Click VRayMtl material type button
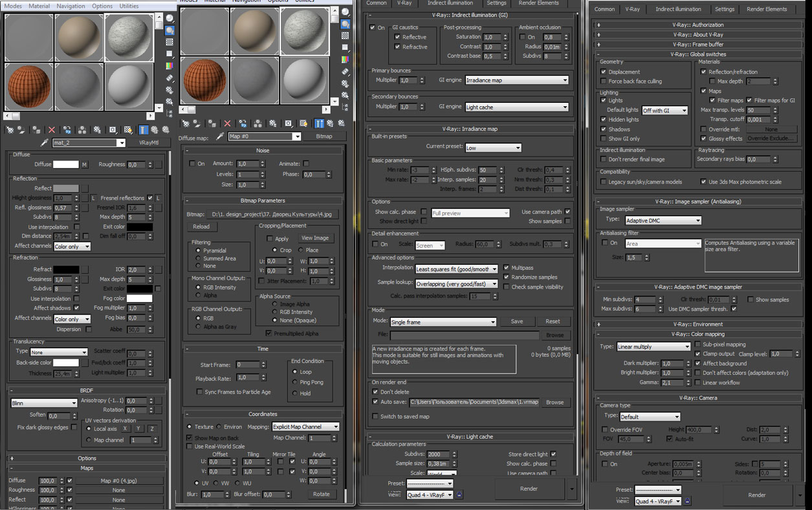The width and height of the screenshot is (812, 510). (150, 143)
